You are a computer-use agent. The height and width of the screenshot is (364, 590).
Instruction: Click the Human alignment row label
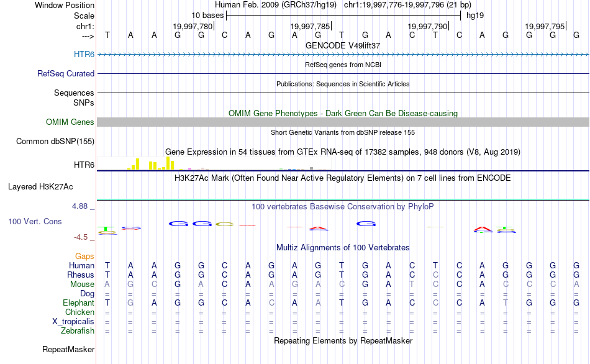[x=81, y=266]
